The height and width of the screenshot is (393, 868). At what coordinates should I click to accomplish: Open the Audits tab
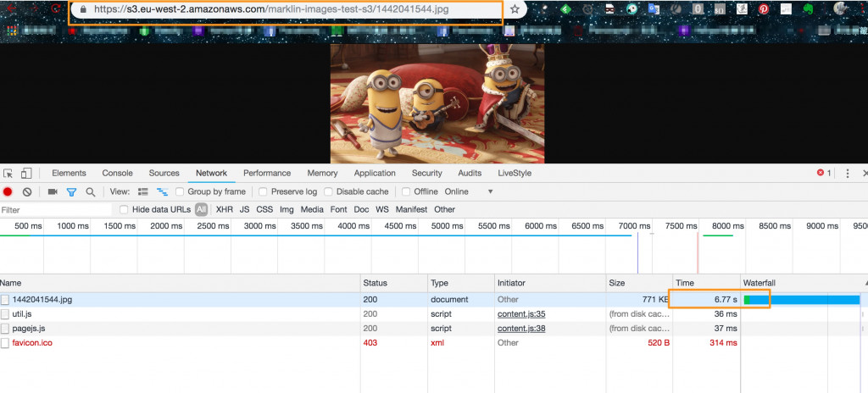pos(470,173)
